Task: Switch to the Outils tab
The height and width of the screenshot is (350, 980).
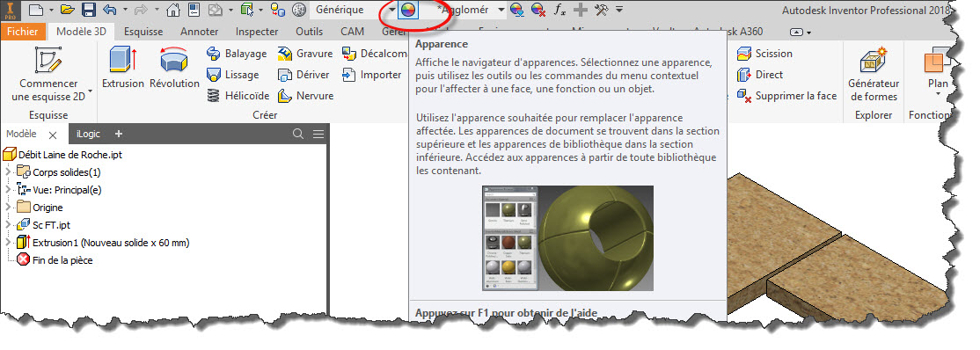Action: click(x=310, y=32)
